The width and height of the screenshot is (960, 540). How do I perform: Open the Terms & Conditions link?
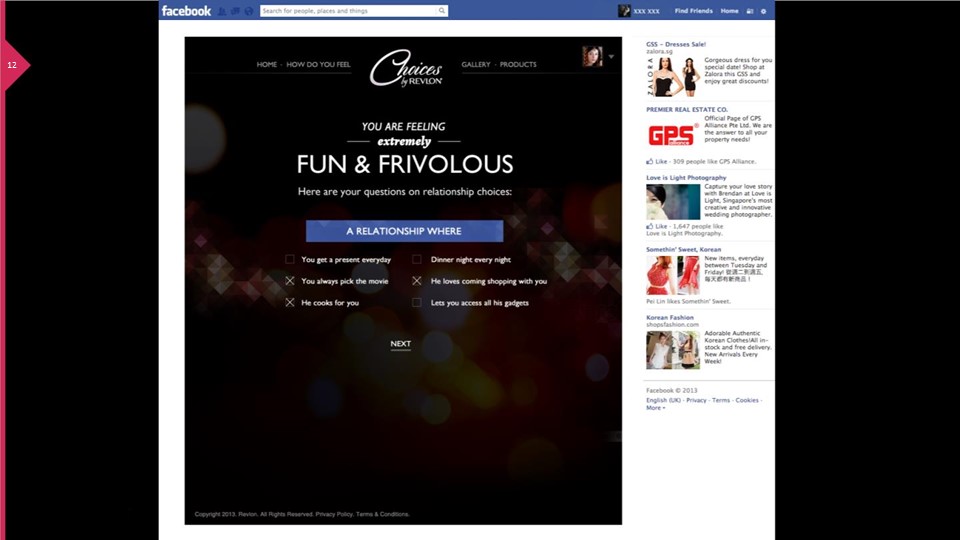pos(383,514)
